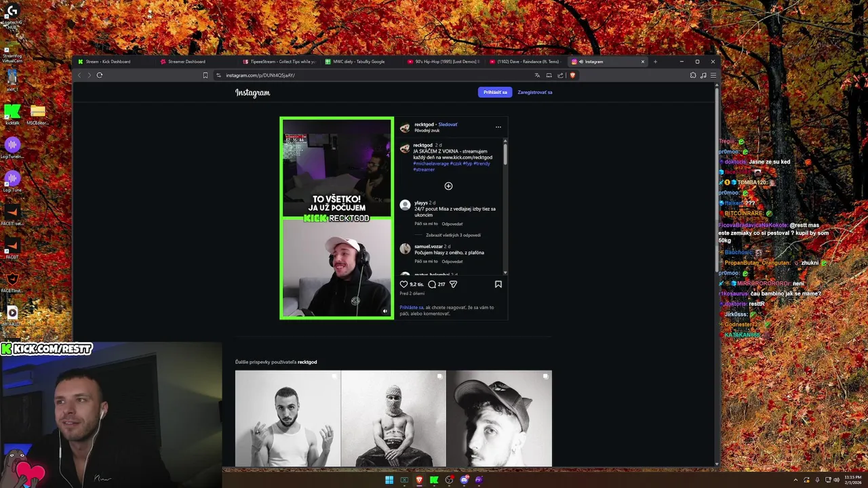Image resolution: width=868 pixels, height=488 pixels.
Task: Reply to ylayys comment via Odpovedať
Action: pos(452,224)
